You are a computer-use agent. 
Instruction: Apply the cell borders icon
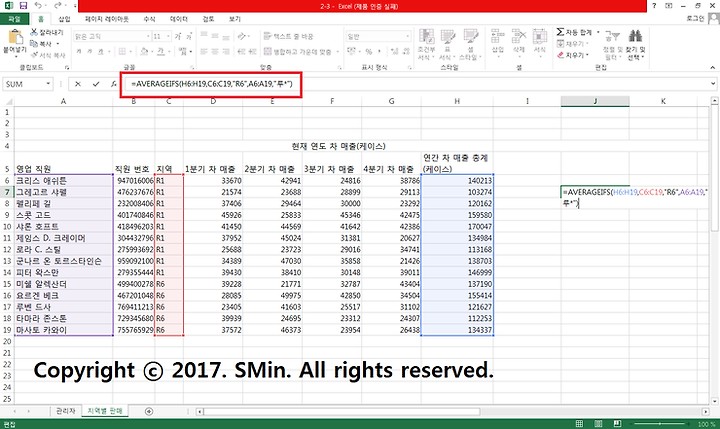click(122, 51)
